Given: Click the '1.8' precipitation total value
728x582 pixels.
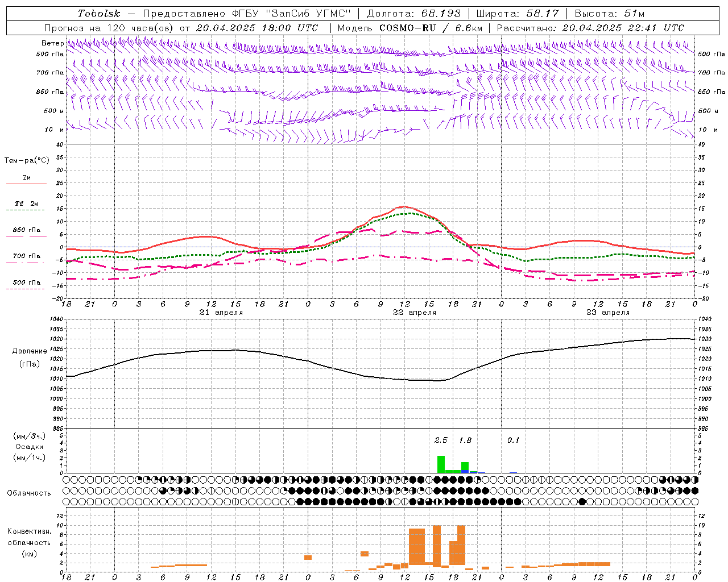Looking at the screenshot, I should pyautogui.click(x=465, y=440).
